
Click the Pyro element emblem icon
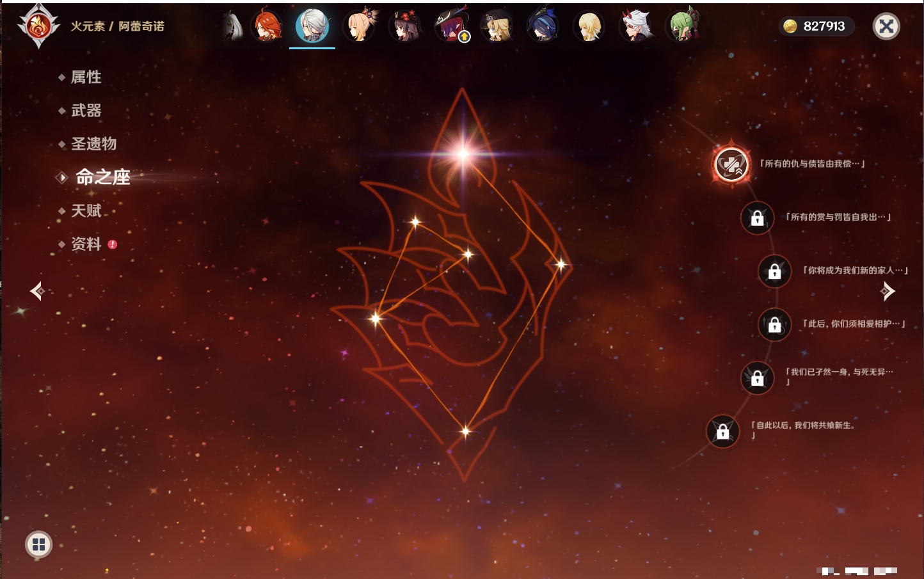tap(38, 26)
